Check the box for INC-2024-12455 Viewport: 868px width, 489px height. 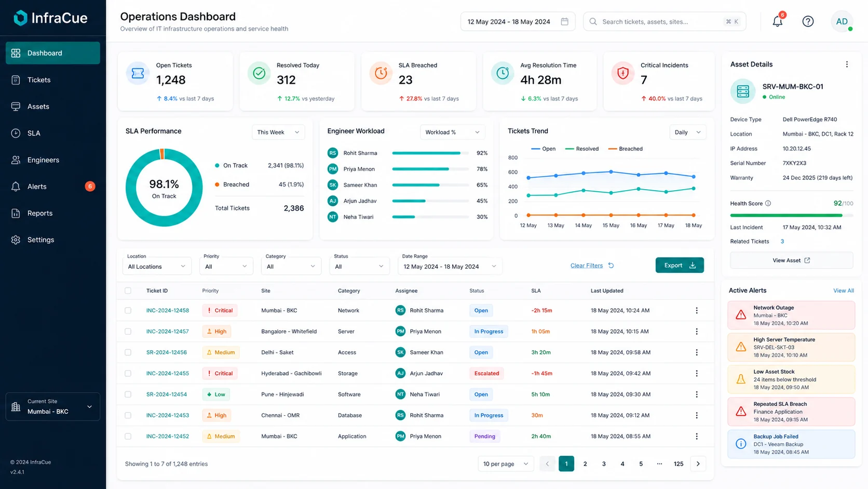128,373
